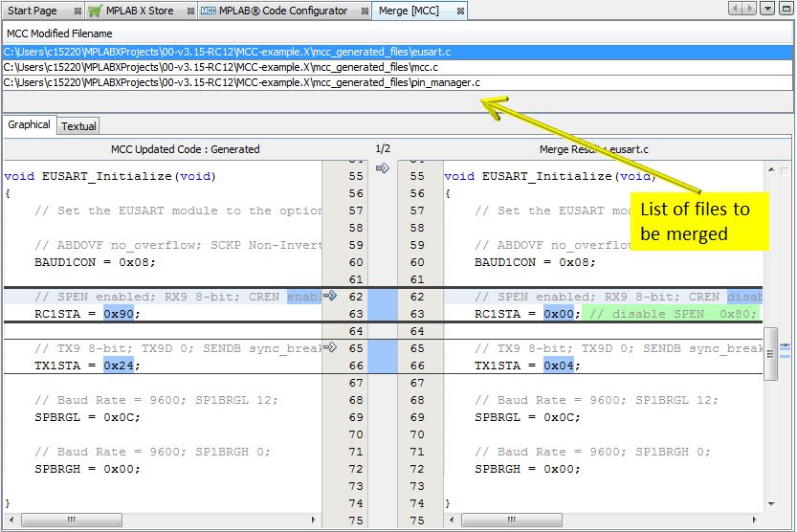The image size is (797, 532).
Task: Click the vertical scrollbar down arrow
Action: click(771, 504)
